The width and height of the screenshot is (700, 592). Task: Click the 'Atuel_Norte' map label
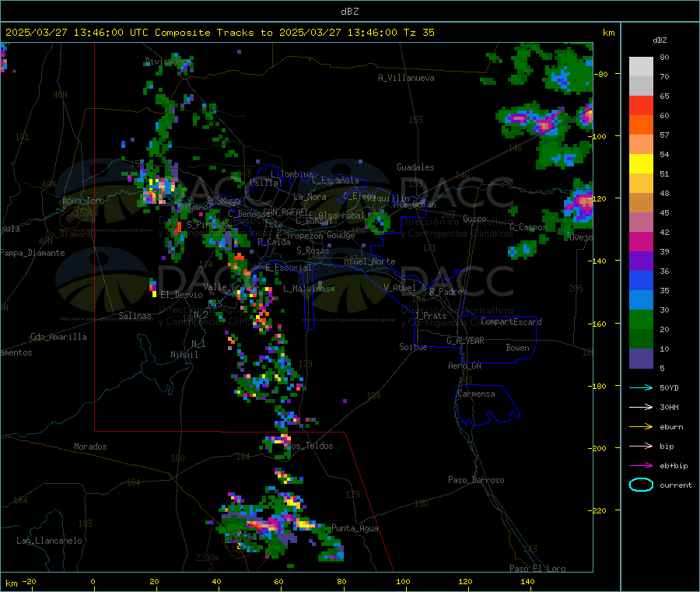coord(369,261)
